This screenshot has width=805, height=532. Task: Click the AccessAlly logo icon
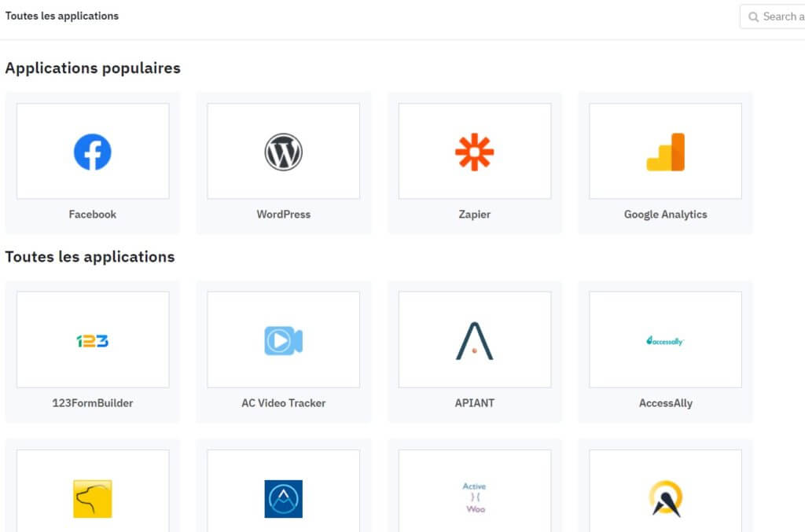[x=665, y=340]
